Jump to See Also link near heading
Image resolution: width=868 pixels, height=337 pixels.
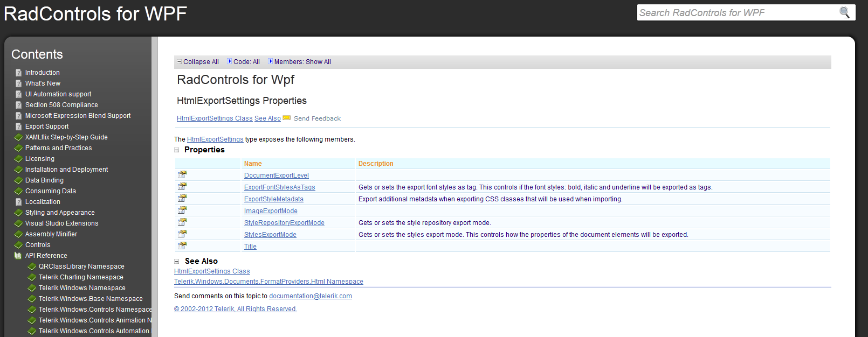tap(267, 118)
